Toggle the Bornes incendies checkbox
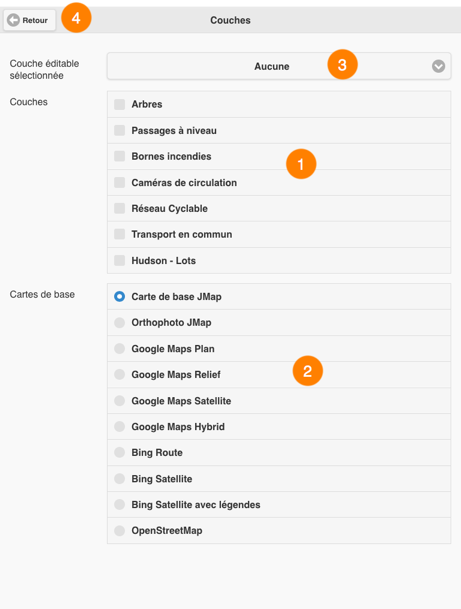The width and height of the screenshot is (461, 609). coord(120,156)
